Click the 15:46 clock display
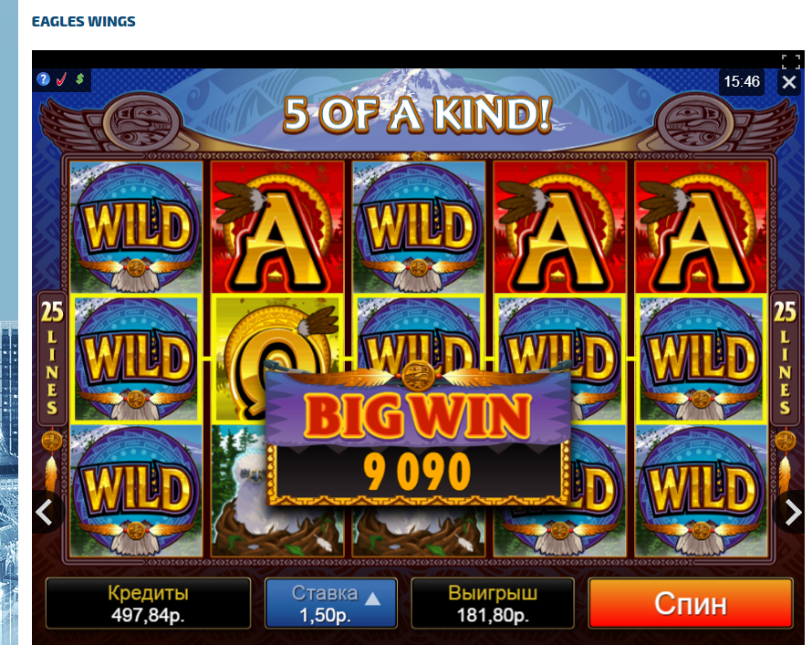The image size is (812, 645). (742, 81)
